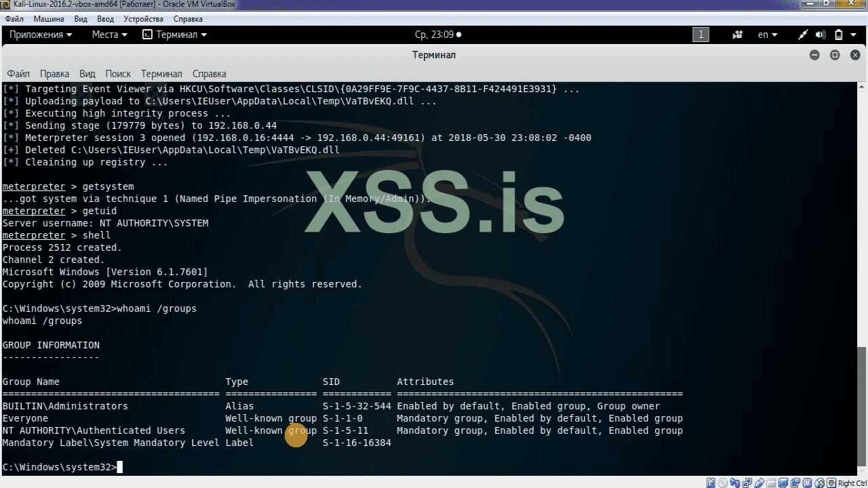The image size is (868, 488).
Task: Open VirtualBox Файл menu at the very top
Action: (x=14, y=19)
